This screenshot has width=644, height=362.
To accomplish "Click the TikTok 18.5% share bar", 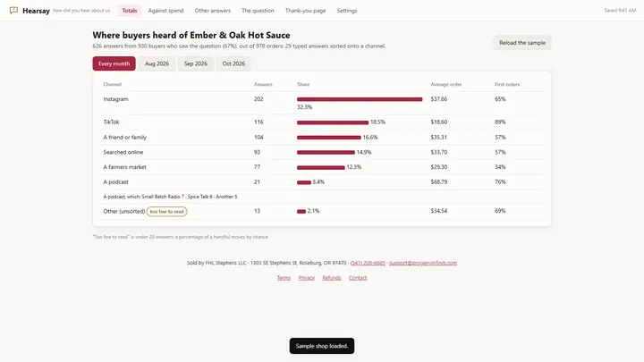I will tap(333, 122).
